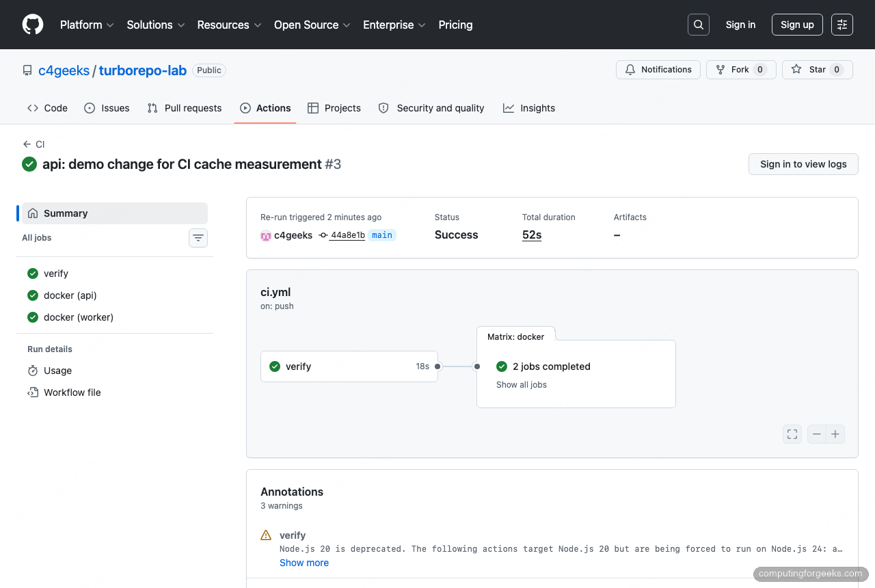The width and height of the screenshot is (875, 588).
Task: Click Sign in link
Action: tap(740, 25)
